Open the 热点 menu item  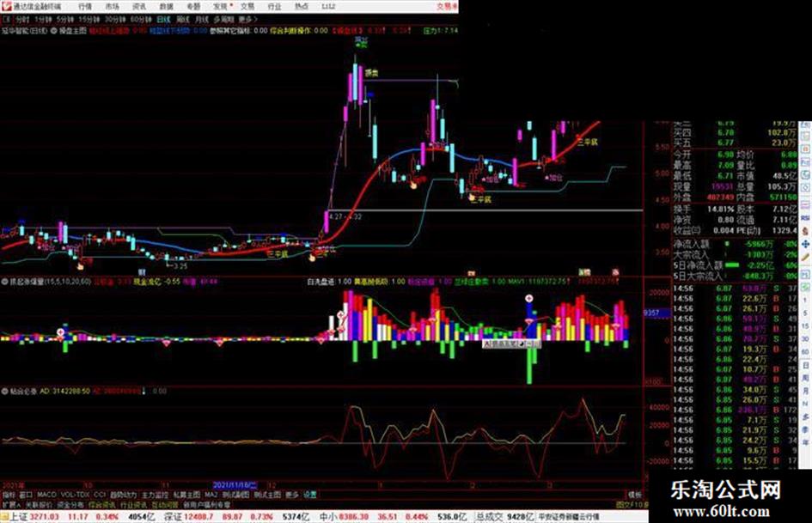click(302, 7)
